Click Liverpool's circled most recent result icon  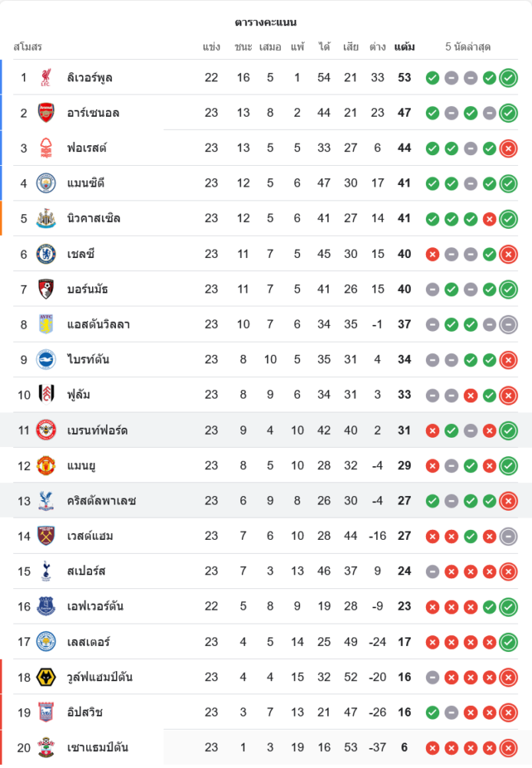pyautogui.click(x=508, y=78)
